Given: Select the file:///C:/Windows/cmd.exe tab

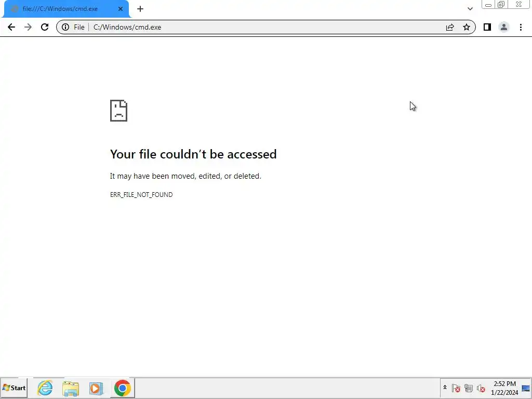Looking at the screenshot, I should click(x=66, y=9).
